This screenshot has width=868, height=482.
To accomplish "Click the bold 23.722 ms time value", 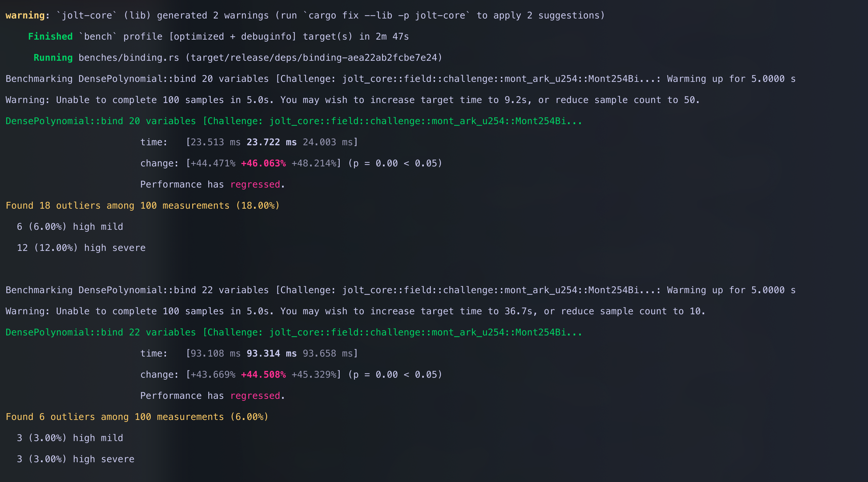I will tap(271, 142).
